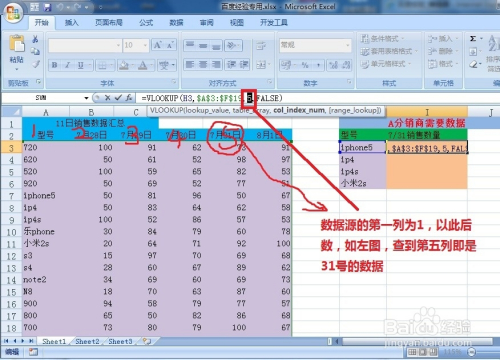Click the 格式 button in the cells group

point(443,63)
